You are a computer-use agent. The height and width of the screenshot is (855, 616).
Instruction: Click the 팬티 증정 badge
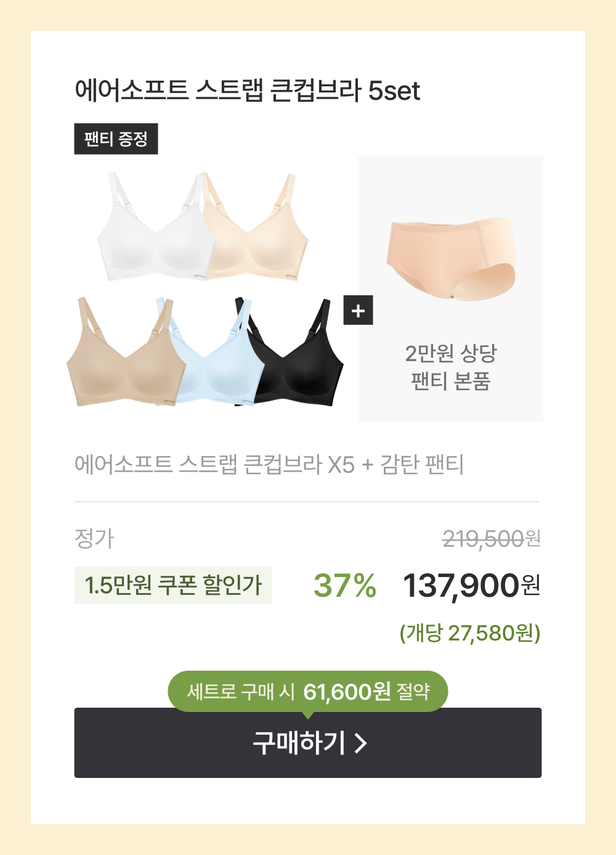coord(116,139)
